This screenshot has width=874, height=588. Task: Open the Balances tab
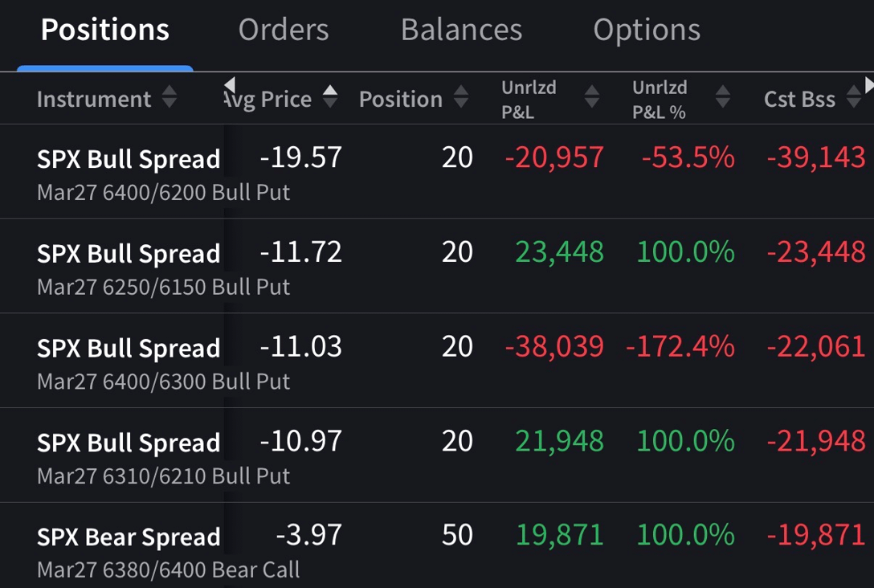[461, 31]
